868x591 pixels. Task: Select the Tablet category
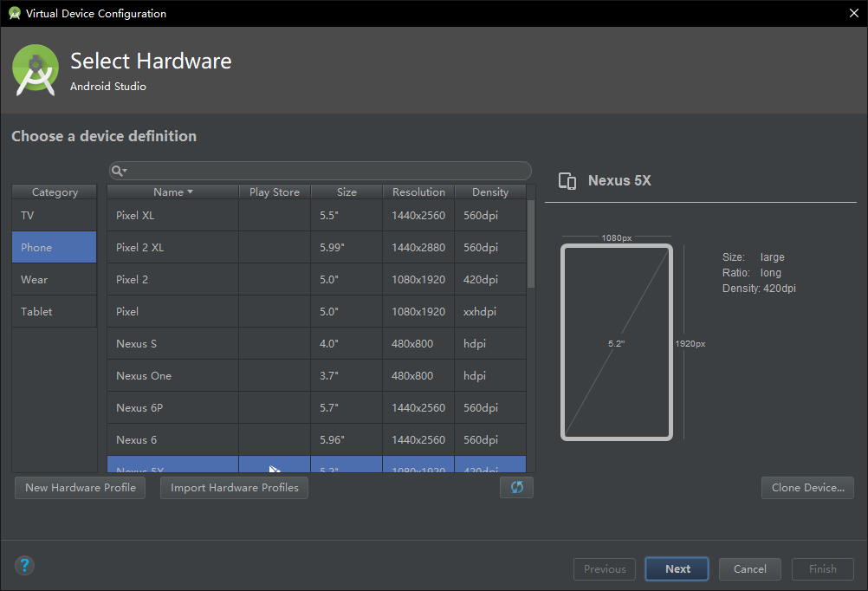click(x=55, y=312)
